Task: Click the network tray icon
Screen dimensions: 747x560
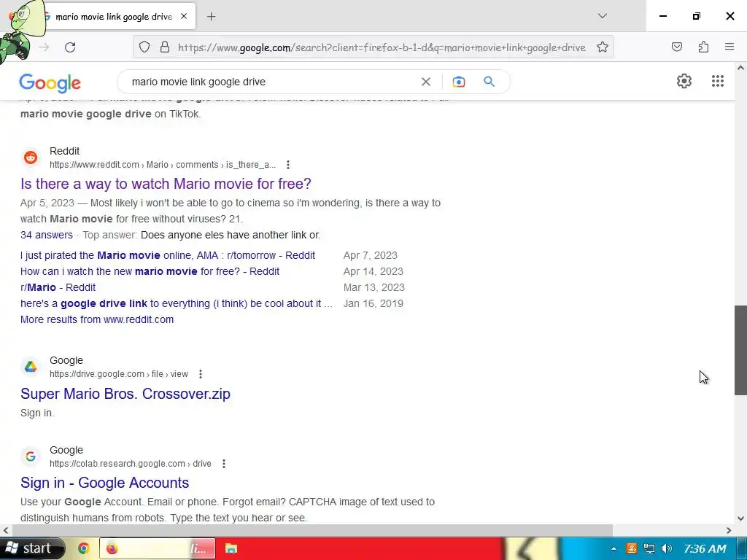Action: click(x=649, y=548)
